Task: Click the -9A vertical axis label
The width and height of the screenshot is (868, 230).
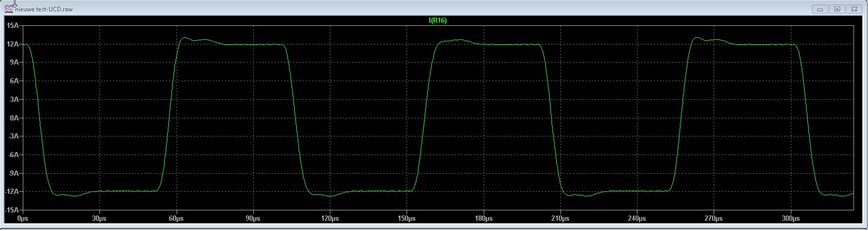Action: coord(13,173)
